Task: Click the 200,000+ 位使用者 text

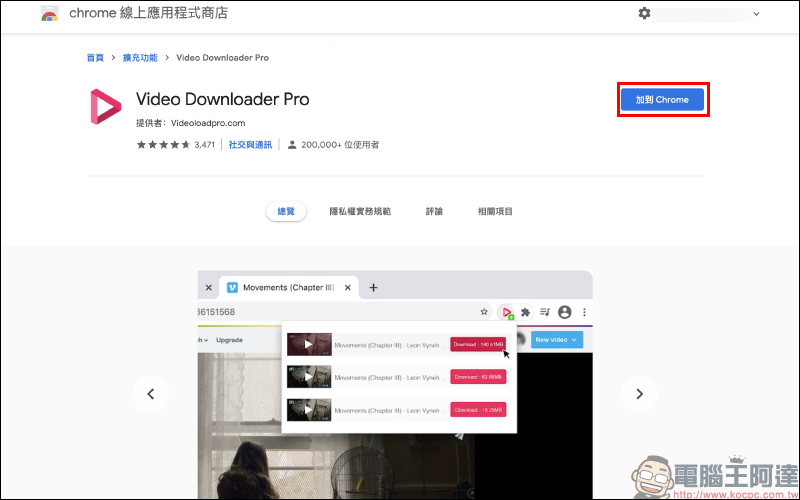Action: (x=340, y=145)
